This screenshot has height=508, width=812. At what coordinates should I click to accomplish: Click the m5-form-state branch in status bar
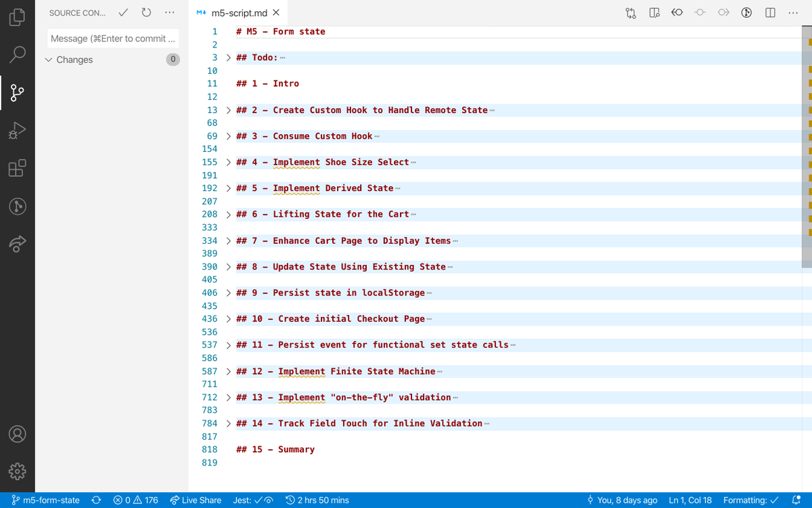point(46,500)
